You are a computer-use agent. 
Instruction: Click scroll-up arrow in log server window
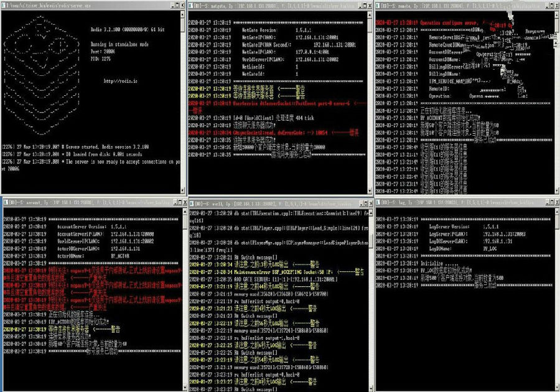[557, 212]
